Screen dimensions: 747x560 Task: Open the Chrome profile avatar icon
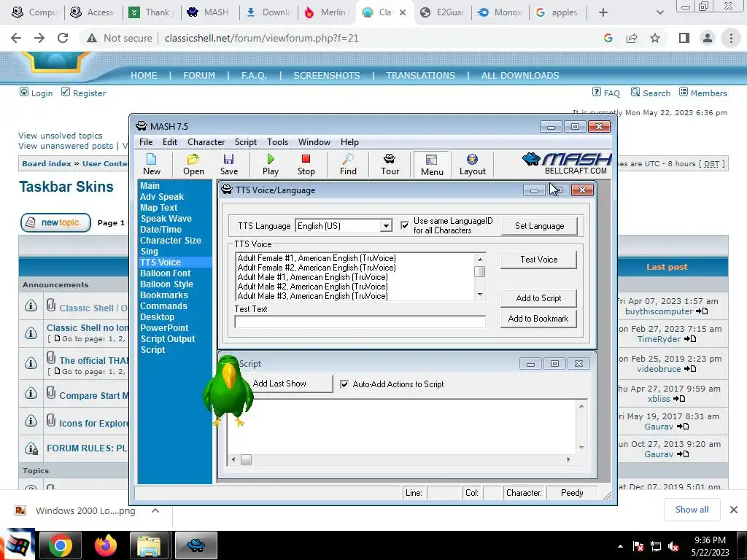click(x=708, y=38)
